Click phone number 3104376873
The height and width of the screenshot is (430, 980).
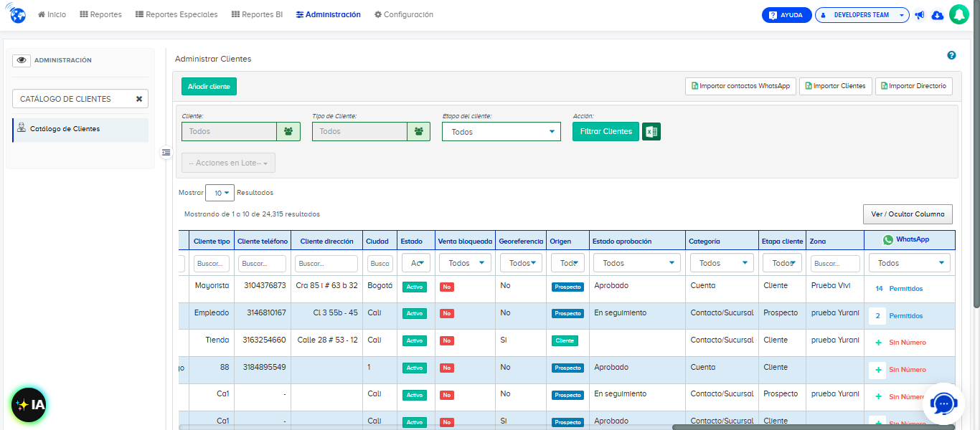click(x=265, y=285)
